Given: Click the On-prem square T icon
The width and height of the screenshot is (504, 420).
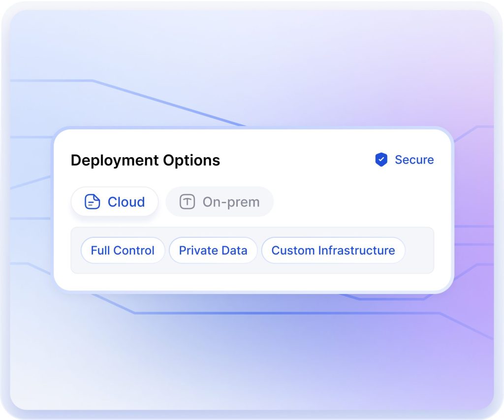Looking at the screenshot, I should 187,202.
